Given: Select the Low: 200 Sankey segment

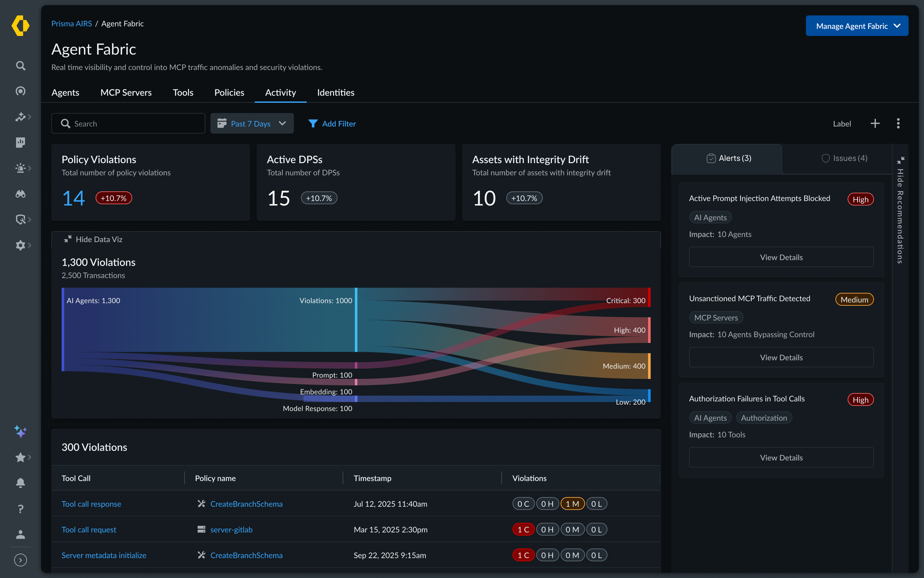Looking at the screenshot, I should click(649, 396).
